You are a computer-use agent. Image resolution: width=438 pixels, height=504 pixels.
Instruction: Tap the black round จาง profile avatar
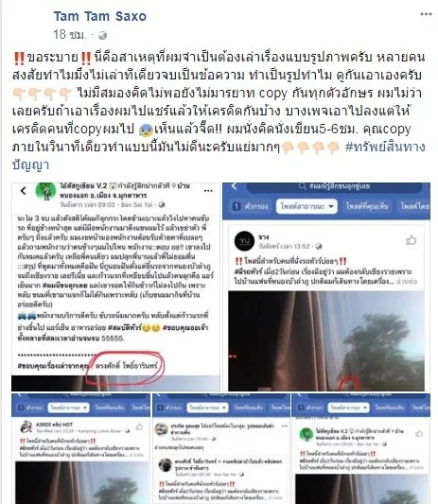(244, 241)
